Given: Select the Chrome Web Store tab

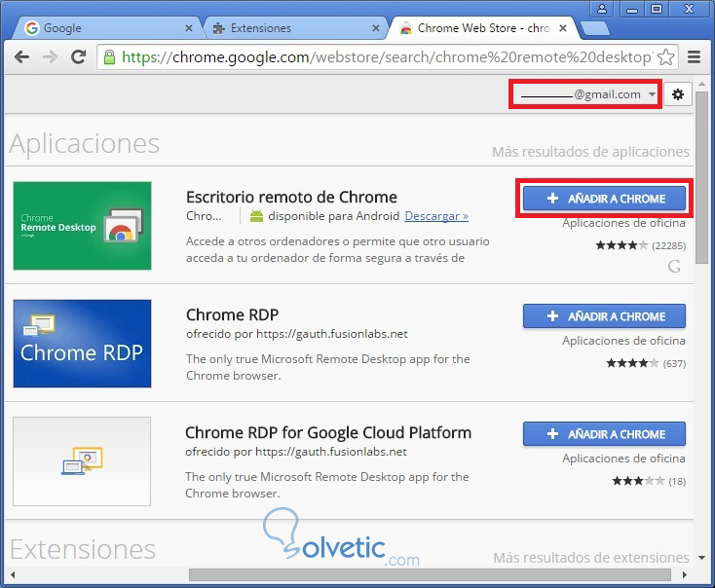Looking at the screenshot, I should coord(481,28).
